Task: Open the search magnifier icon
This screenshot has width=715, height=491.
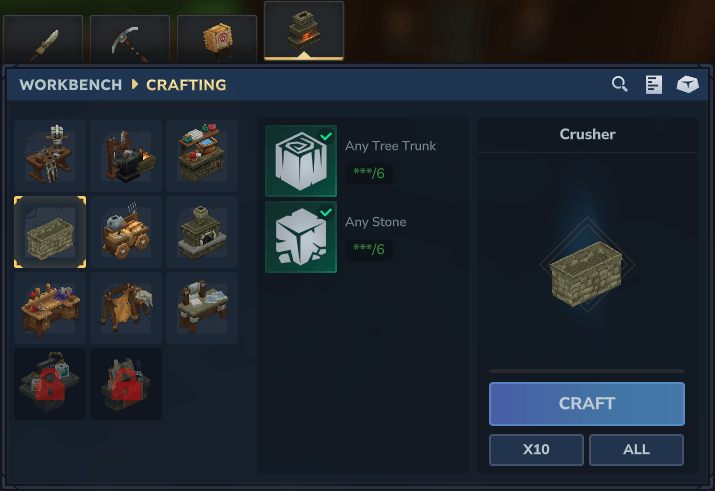Action: (619, 84)
